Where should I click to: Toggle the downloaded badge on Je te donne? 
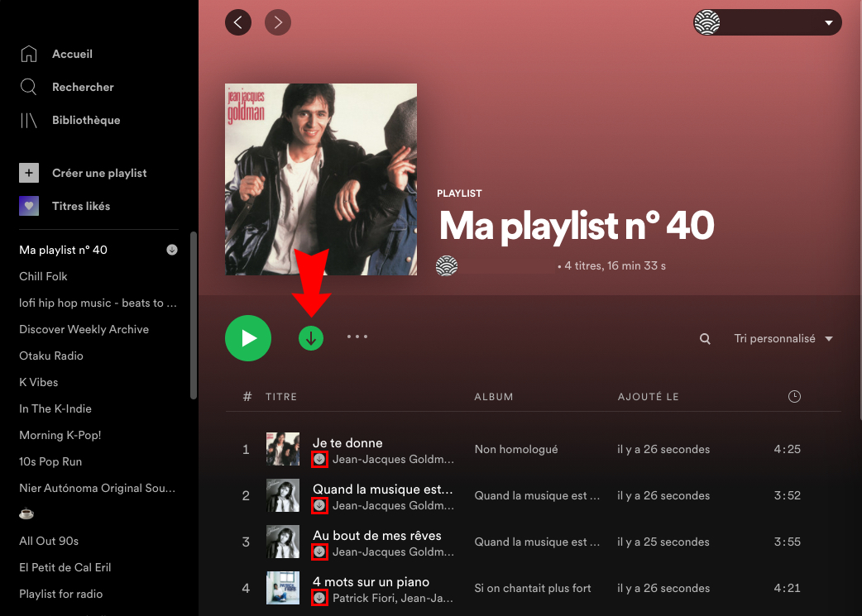pyautogui.click(x=319, y=460)
